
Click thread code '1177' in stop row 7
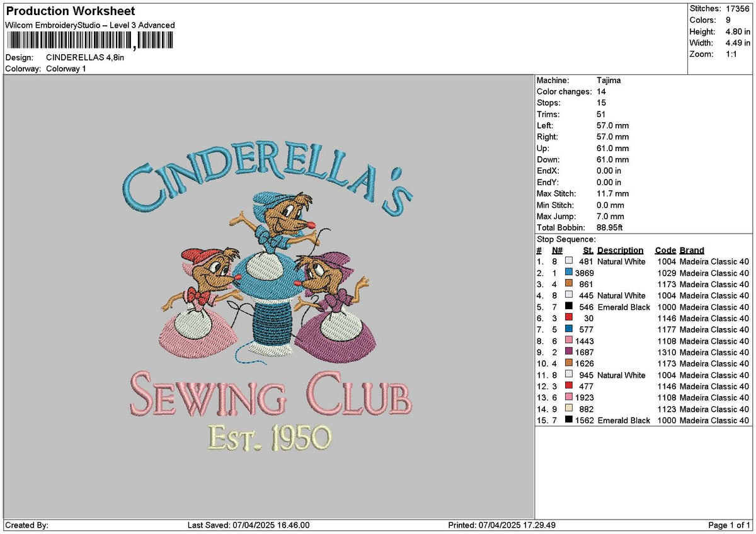(667, 330)
